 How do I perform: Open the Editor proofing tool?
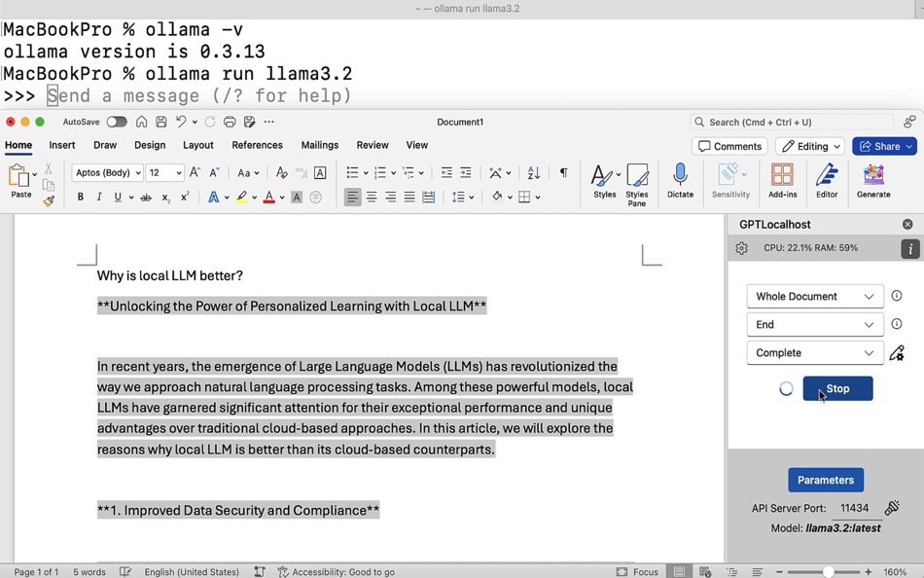click(x=827, y=180)
